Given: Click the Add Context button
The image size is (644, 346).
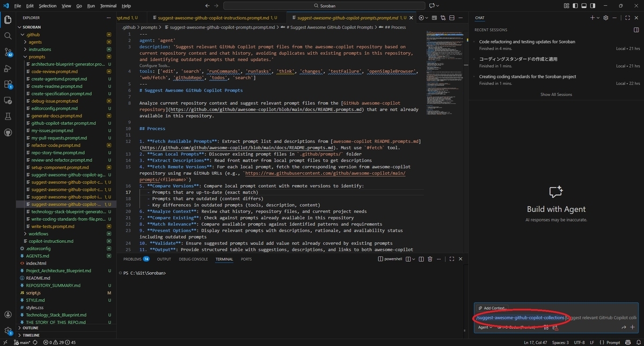Looking at the screenshot, I should coord(492,308).
